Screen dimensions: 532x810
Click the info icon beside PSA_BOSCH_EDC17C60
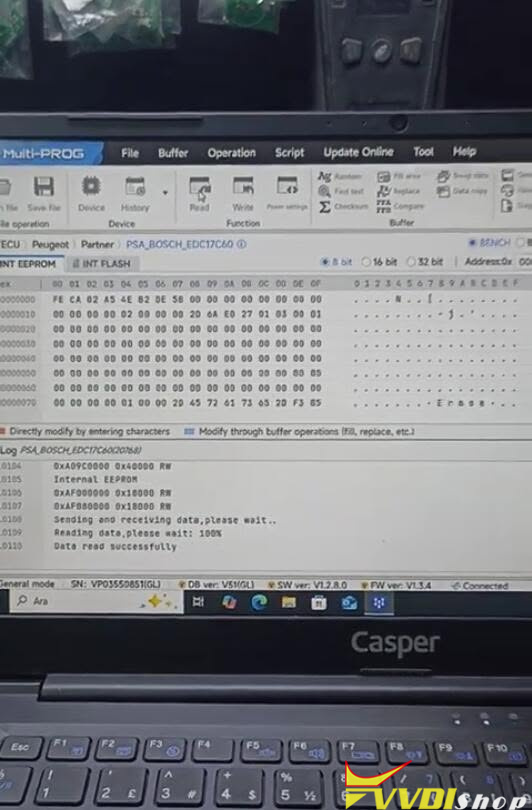coord(241,244)
